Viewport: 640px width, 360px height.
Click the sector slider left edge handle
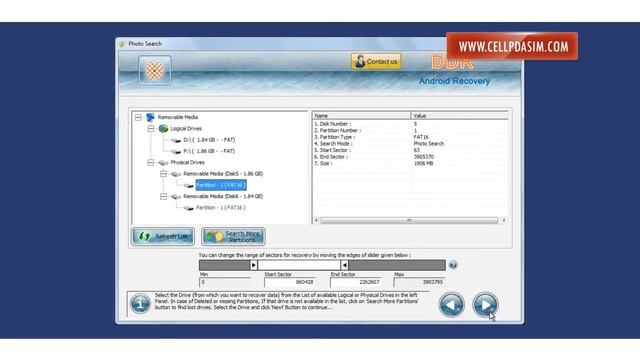253,265
